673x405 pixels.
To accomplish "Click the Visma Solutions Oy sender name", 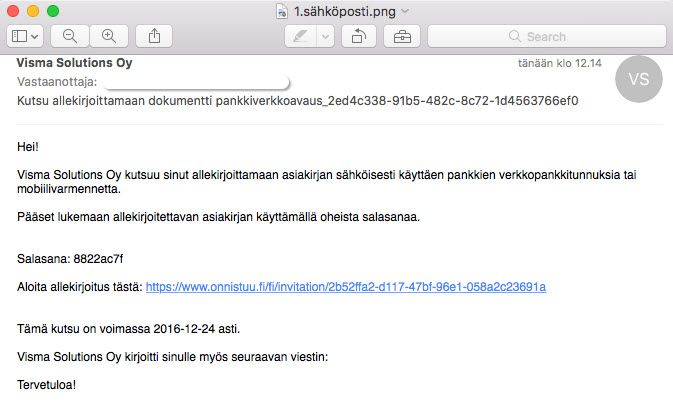I will (x=76, y=63).
